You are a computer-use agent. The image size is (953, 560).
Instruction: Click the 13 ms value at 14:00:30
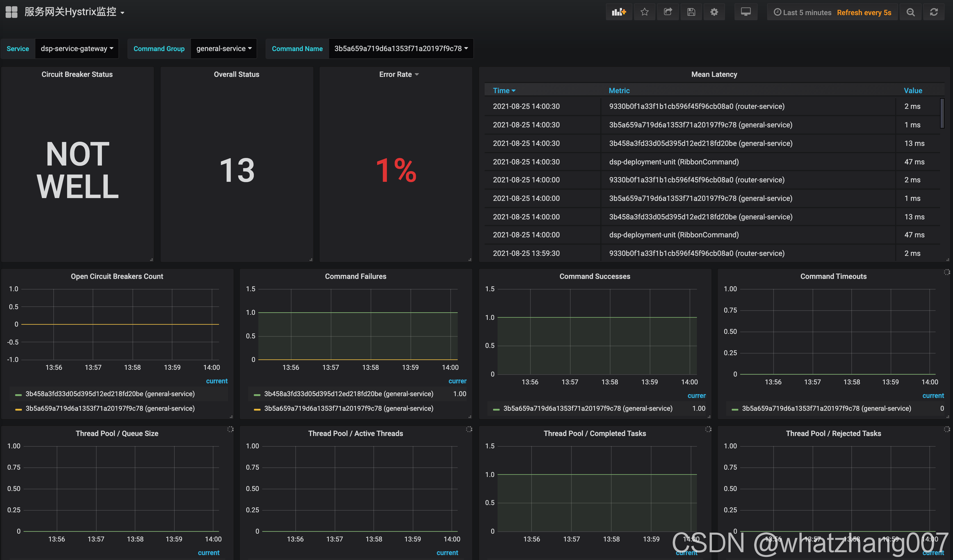click(x=914, y=143)
